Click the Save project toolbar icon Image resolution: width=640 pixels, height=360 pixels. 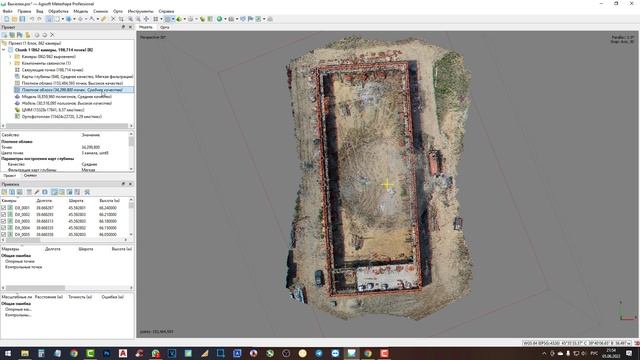coord(22,19)
